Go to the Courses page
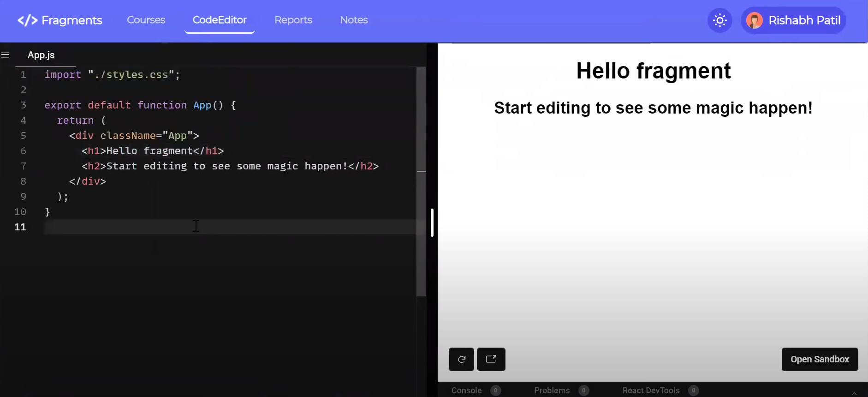This screenshot has width=868, height=397. (146, 20)
